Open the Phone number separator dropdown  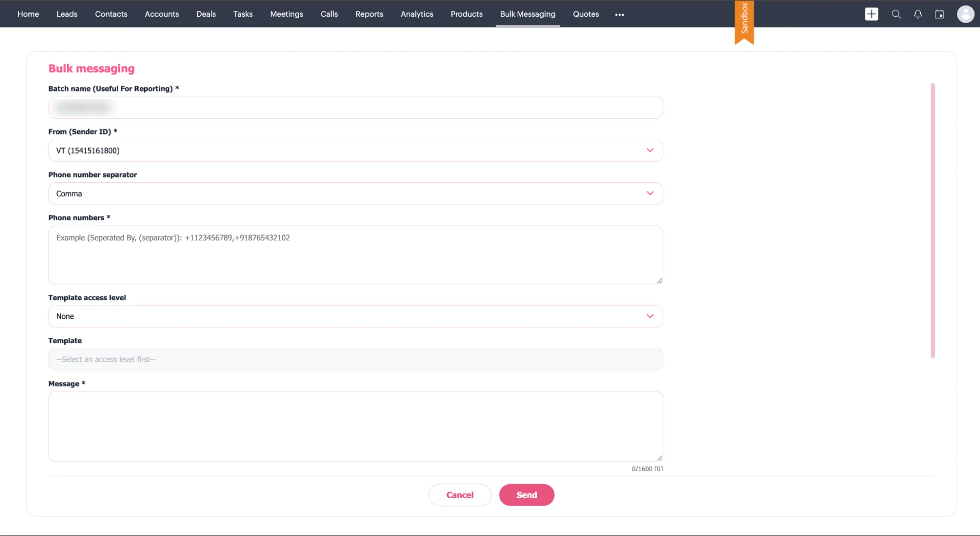click(x=355, y=194)
